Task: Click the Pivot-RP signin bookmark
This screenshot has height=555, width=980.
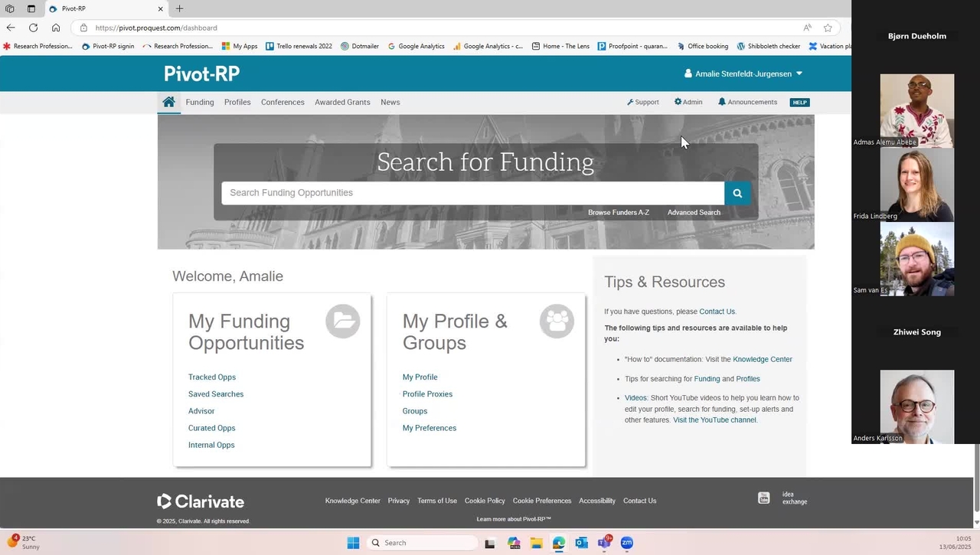Action: (108, 46)
